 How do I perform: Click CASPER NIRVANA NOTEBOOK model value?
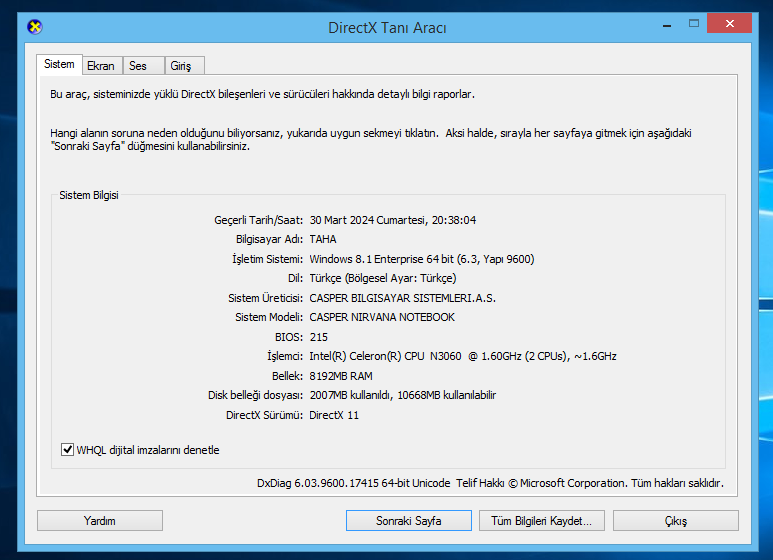point(382,317)
